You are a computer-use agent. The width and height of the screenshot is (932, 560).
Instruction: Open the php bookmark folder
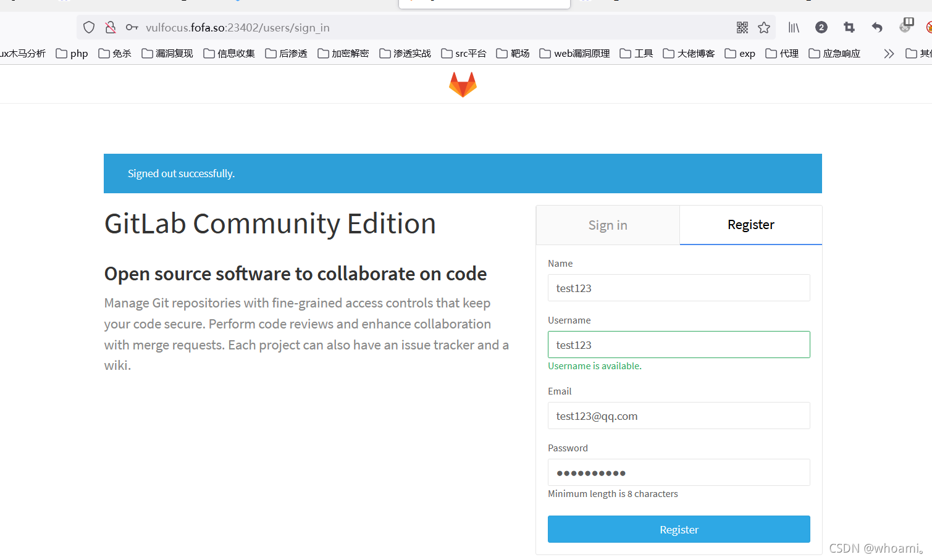72,54
